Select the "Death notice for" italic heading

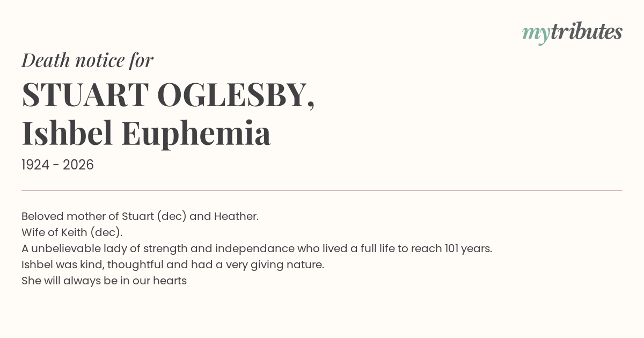click(87, 60)
